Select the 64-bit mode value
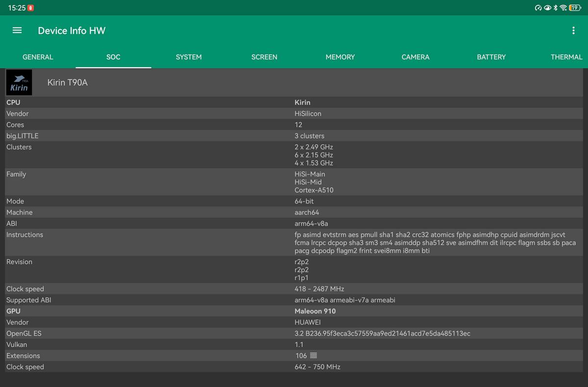Viewport: 588px width, 387px height. pos(304,201)
